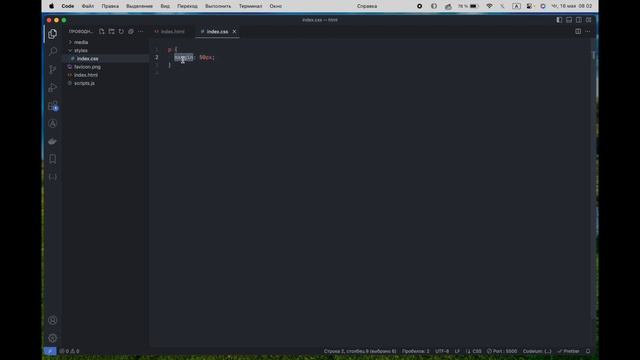Open Run and Debug view

53,87
